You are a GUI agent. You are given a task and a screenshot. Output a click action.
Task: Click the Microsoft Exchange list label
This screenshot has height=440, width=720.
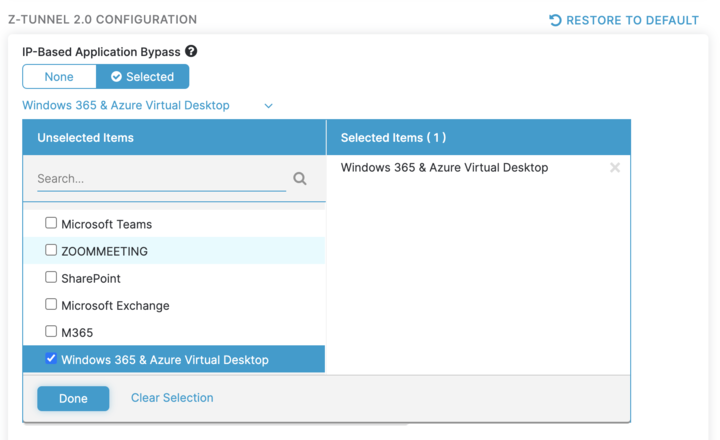(115, 305)
